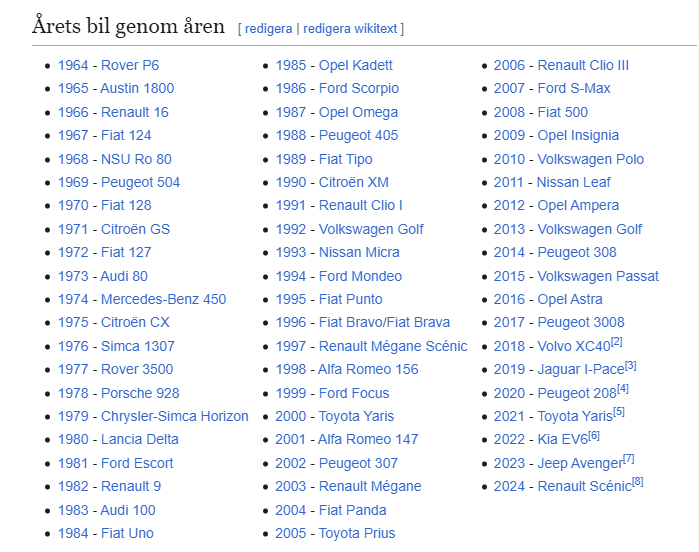Open 1976 - Simca 1307
699x552 pixels.
(116, 346)
